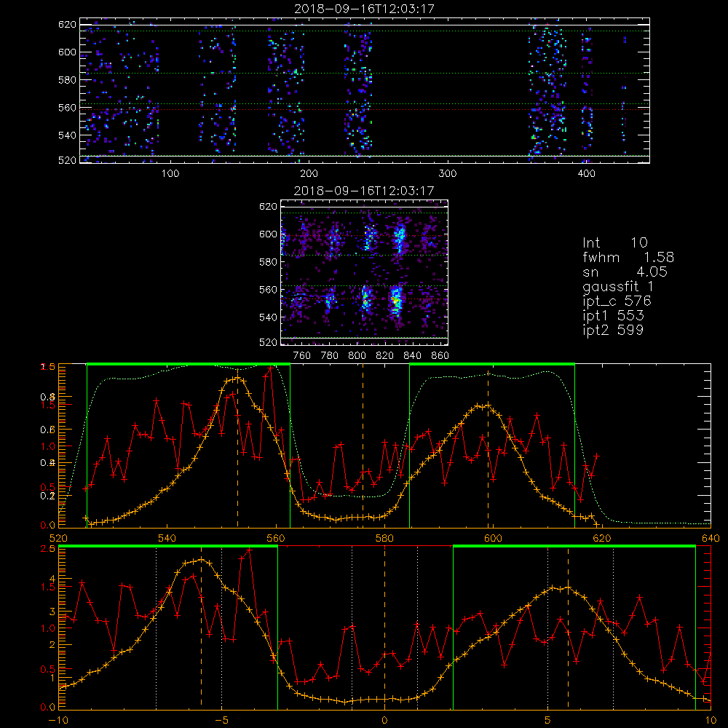Click x-axis label 600 on profile plot

493,539
